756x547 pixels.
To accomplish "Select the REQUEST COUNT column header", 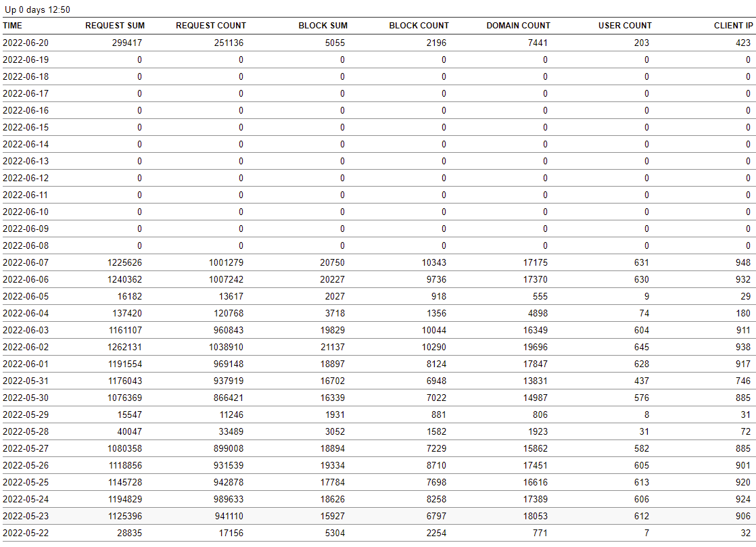I will click(x=211, y=26).
